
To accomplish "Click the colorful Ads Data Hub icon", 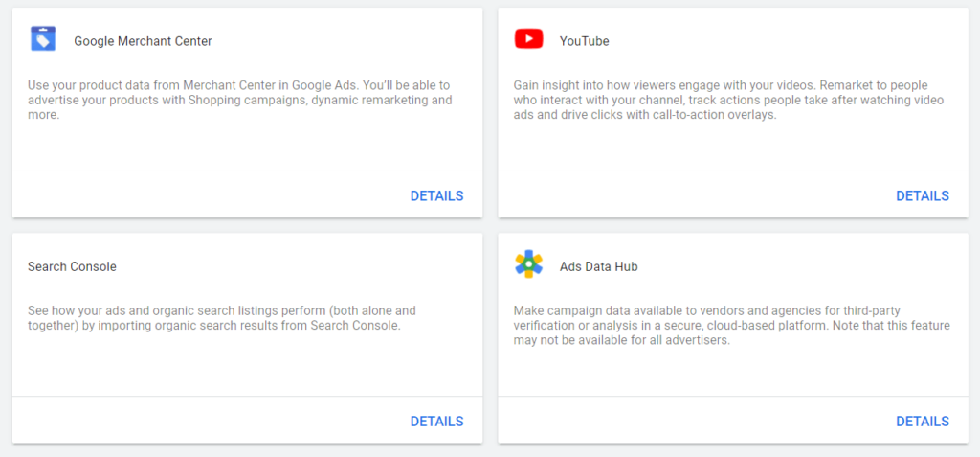I will pyautogui.click(x=528, y=264).
